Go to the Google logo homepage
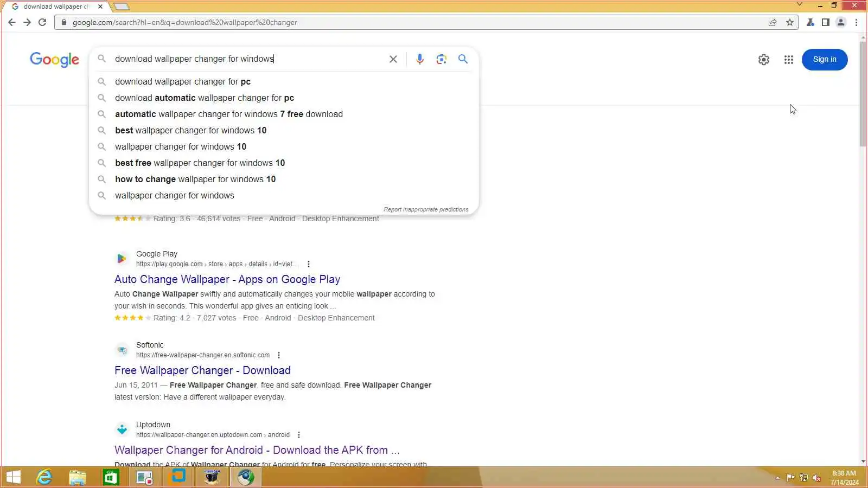The width and height of the screenshot is (868, 488). (54, 59)
